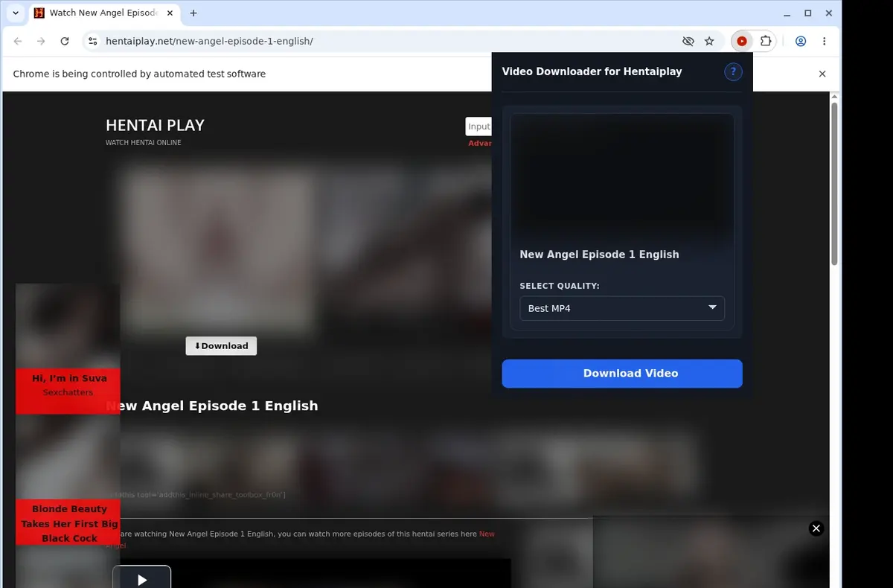The width and height of the screenshot is (893, 588).
Task: Reload the current page
Action: click(65, 41)
